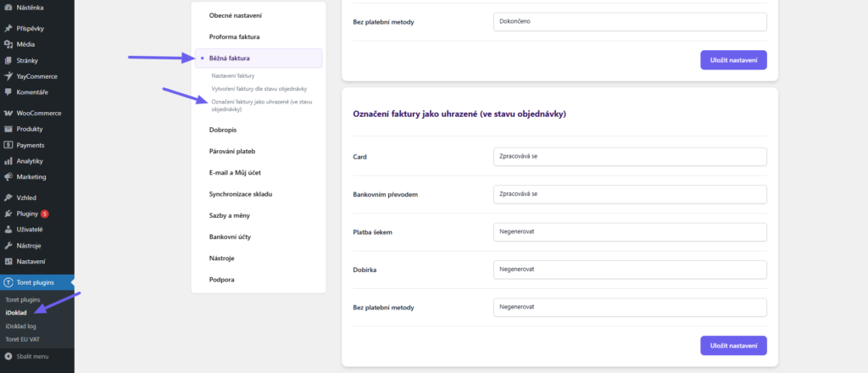Screen dimensions: 868x373
Task: Click the Nástroje wrench icon in WordPress sidebar
Action: (x=8, y=245)
